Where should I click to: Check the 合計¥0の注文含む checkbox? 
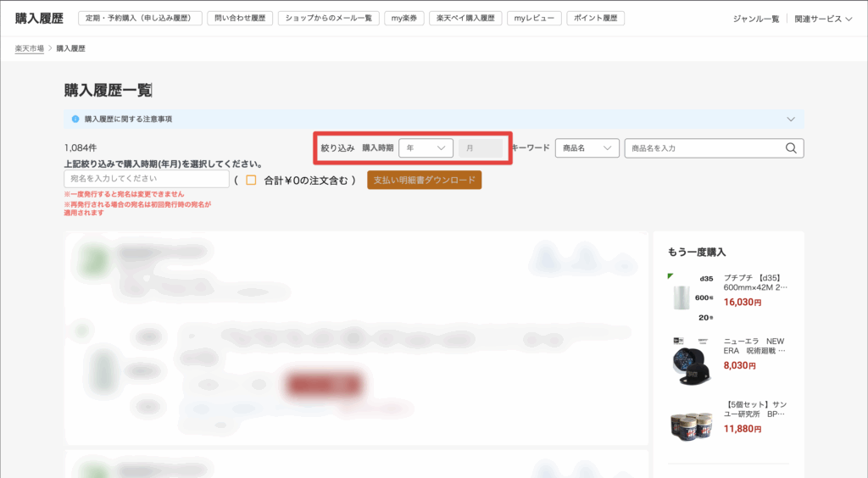pyautogui.click(x=251, y=180)
